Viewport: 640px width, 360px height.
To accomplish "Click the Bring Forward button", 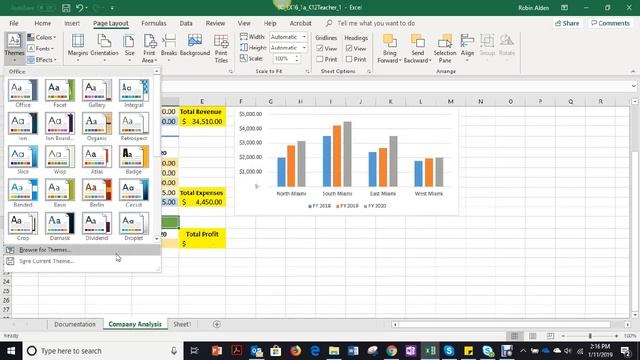I will click(389, 49).
